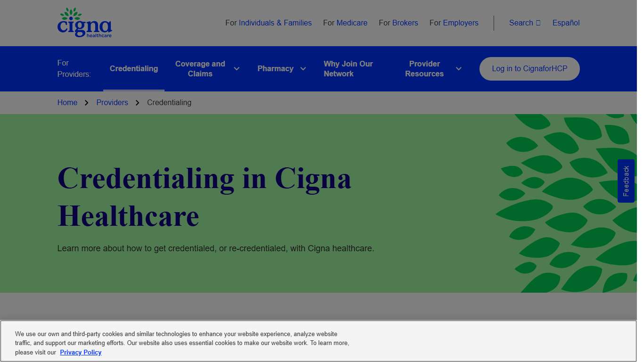Open the Why Join Our Network menu
Image resolution: width=644 pixels, height=362 pixels.
348,68
